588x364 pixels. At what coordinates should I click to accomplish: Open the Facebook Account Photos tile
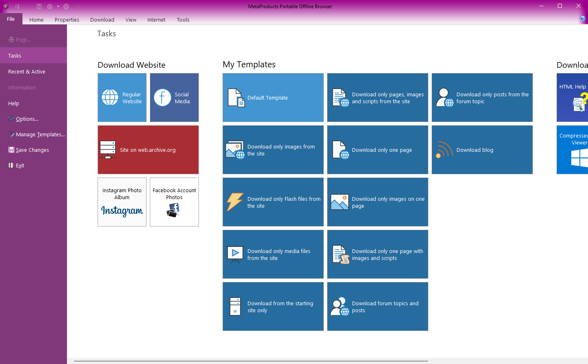[x=174, y=202]
